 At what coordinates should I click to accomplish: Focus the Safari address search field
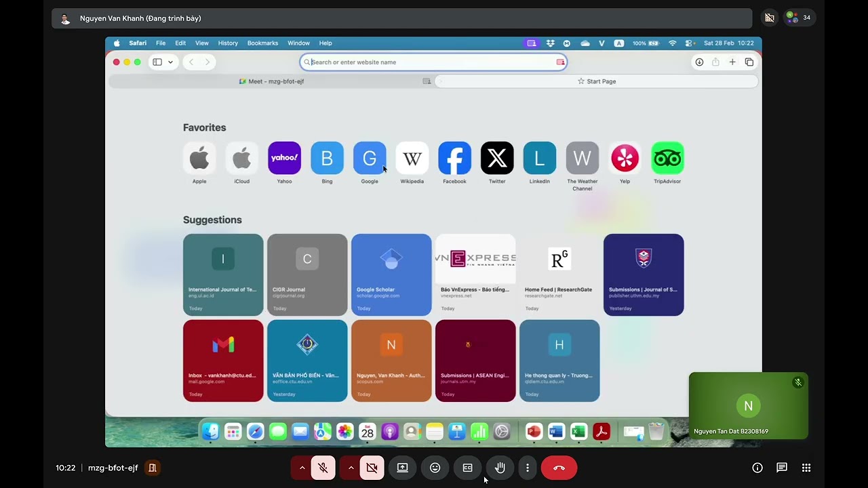tap(433, 62)
